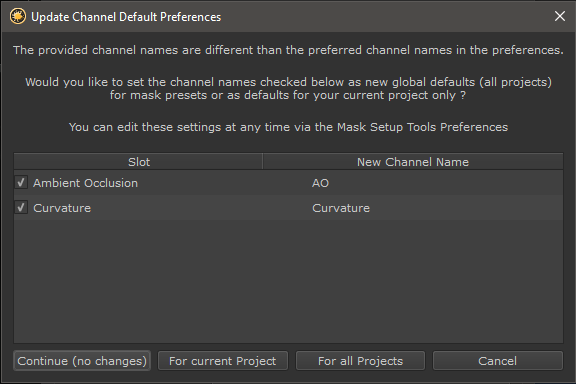Choose Continue (no changes)

point(82,361)
